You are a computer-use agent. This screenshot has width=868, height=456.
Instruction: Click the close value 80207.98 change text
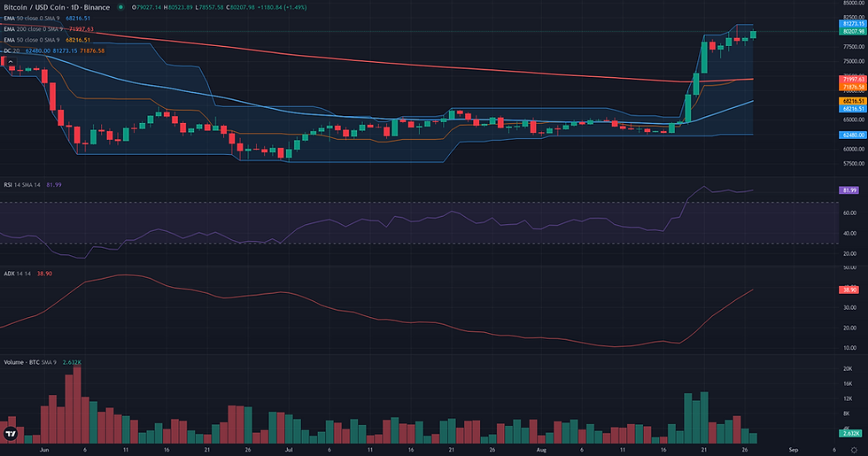point(267,7)
